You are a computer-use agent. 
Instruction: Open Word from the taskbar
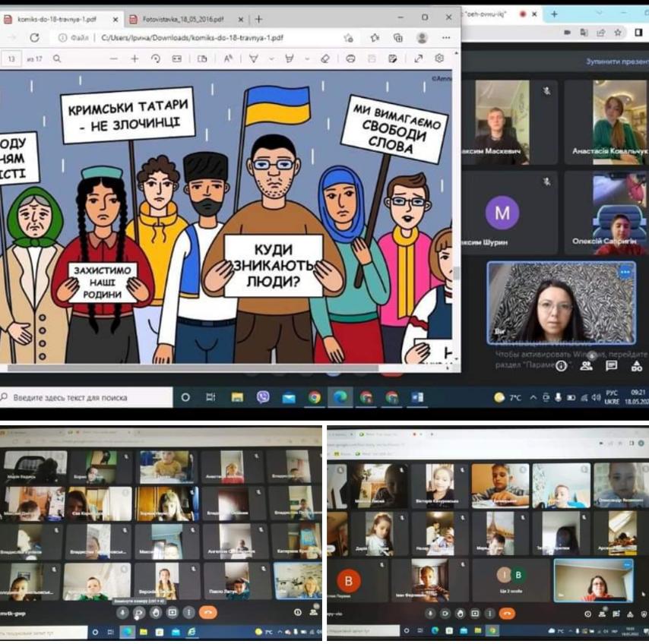417,397
